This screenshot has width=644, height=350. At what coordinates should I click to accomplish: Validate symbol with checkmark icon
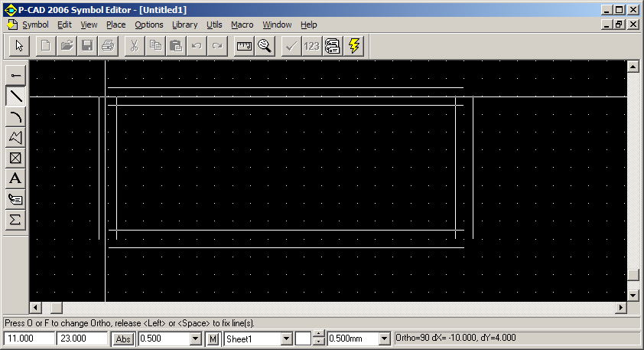[x=291, y=46]
